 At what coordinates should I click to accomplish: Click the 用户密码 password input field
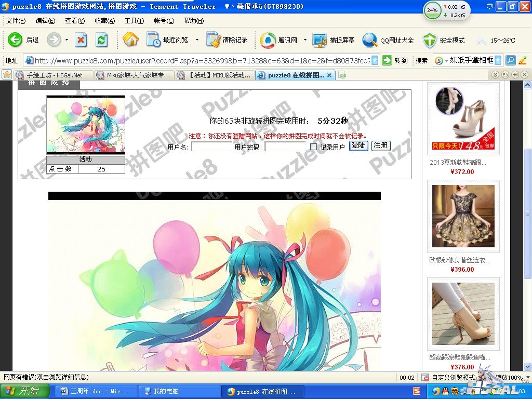[x=285, y=147]
